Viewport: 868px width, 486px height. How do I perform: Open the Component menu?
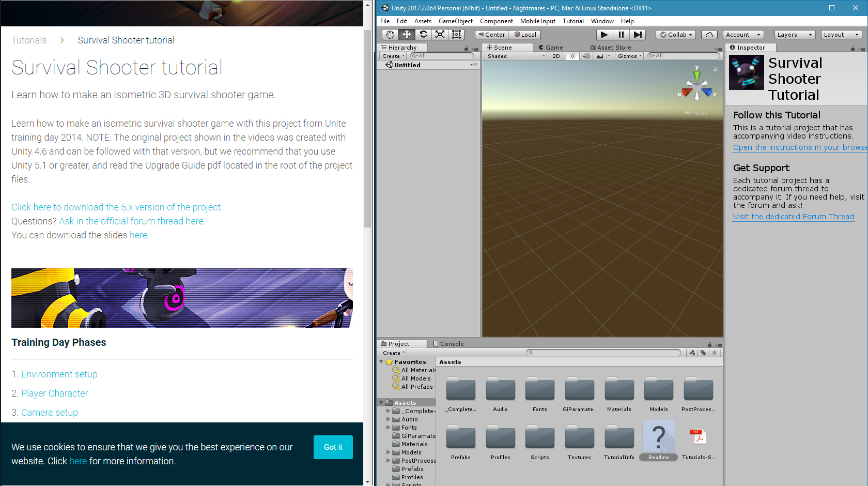(x=496, y=21)
